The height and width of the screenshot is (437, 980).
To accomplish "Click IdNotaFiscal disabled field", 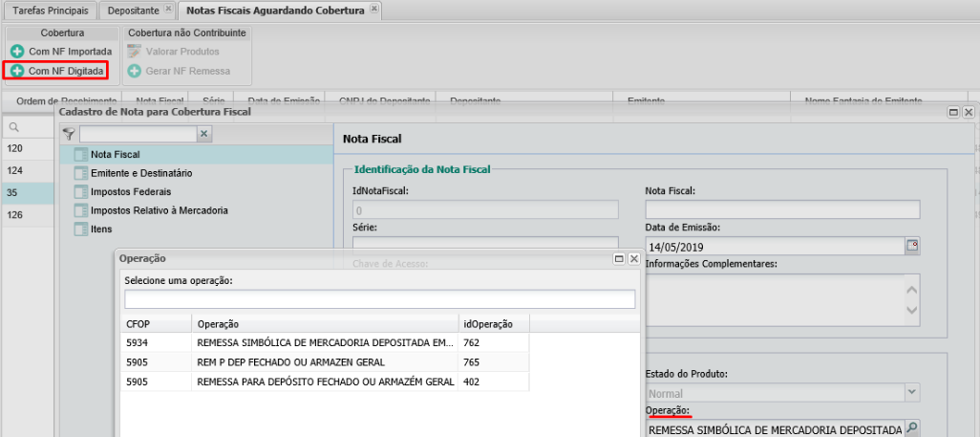I will point(485,209).
